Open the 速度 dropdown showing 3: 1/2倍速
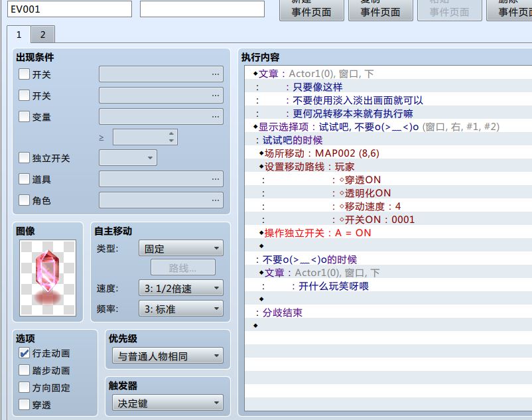The width and height of the screenshot is (532, 420). [x=181, y=288]
